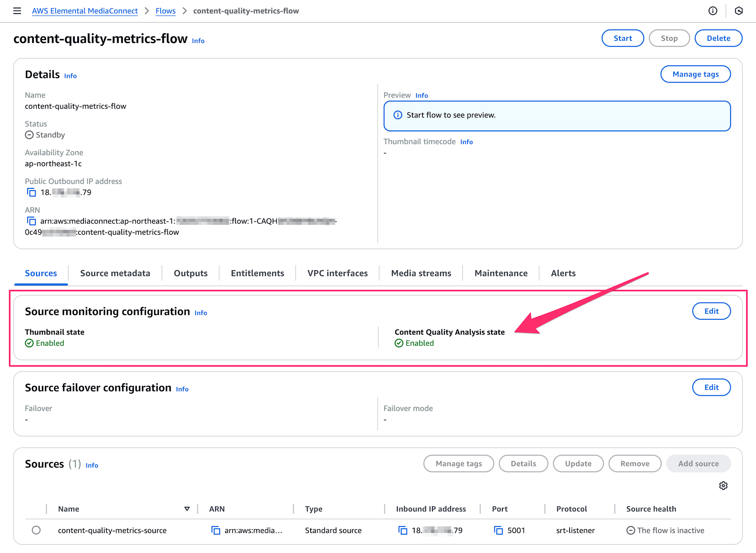Click Enabled under Content Quality Analysis state
This screenshot has width=756, height=553.
(414, 343)
